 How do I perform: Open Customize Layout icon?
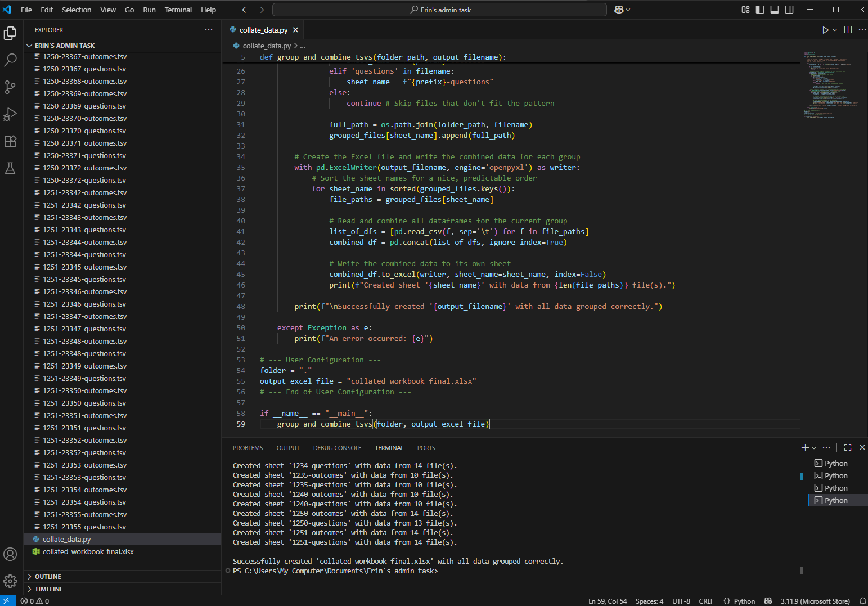click(x=745, y=10)
